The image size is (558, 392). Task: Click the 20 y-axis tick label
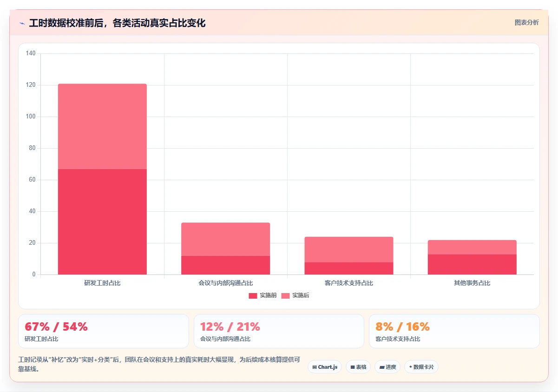point(32,243)
